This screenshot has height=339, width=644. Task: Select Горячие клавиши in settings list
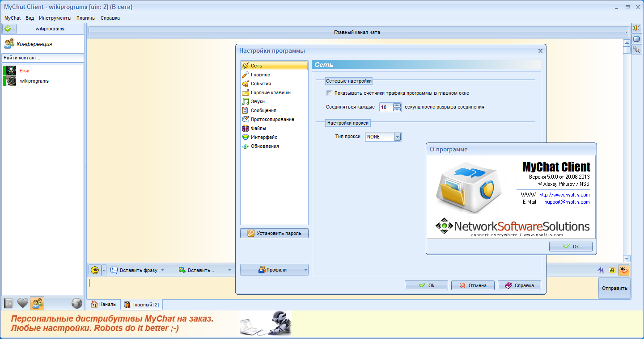[274, 92]
